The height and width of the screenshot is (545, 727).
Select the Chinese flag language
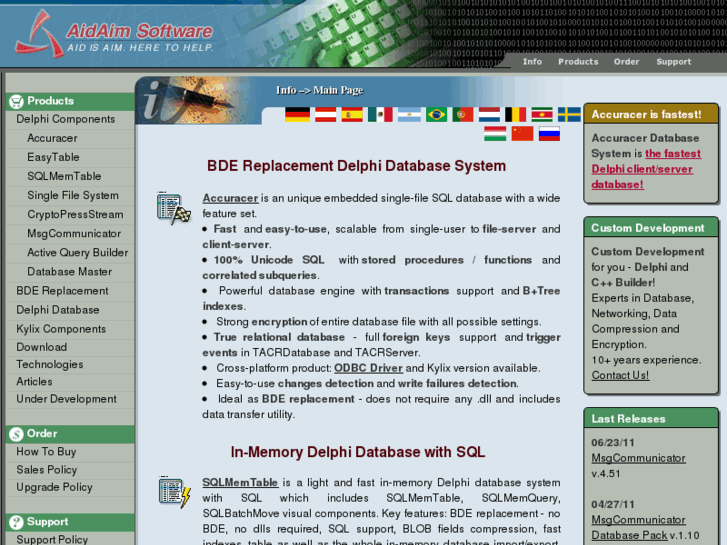pos(523,134)
